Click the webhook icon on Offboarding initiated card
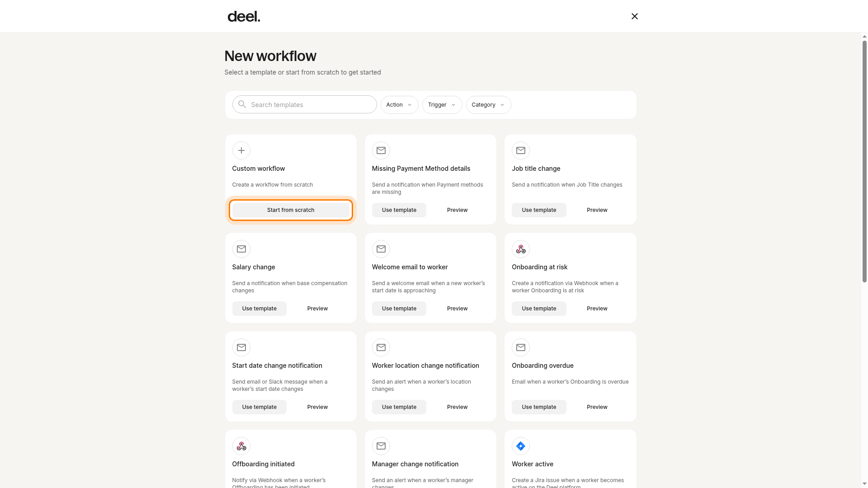Viewport: 868px width, 488px height. (x=241, y=446)
